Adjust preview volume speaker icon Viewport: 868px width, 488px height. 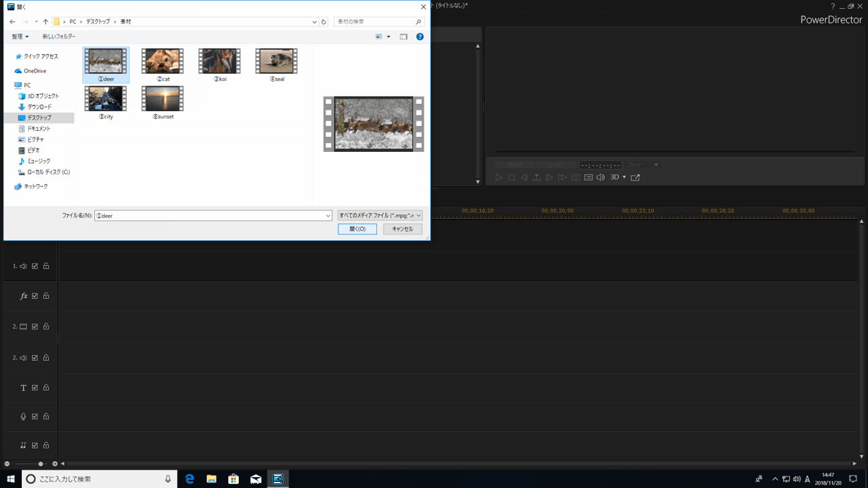(601, 178)
